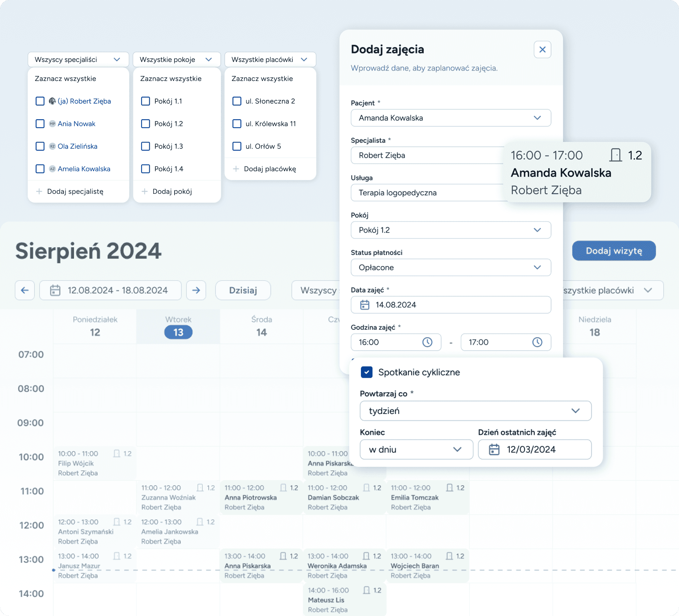Tick the Pokój 1.3 checkbox

[x=146, y=146]
